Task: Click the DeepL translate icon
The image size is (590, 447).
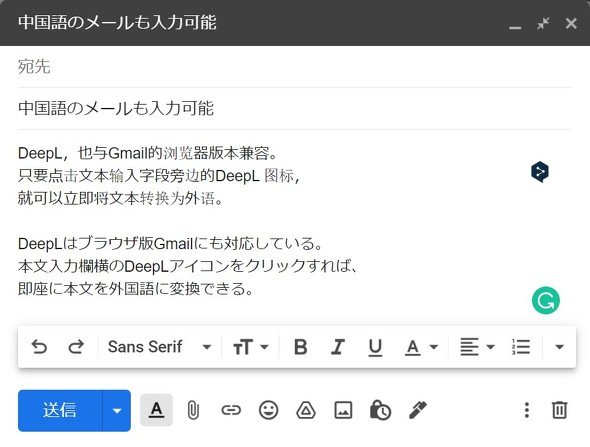Action: coord(540,172)
